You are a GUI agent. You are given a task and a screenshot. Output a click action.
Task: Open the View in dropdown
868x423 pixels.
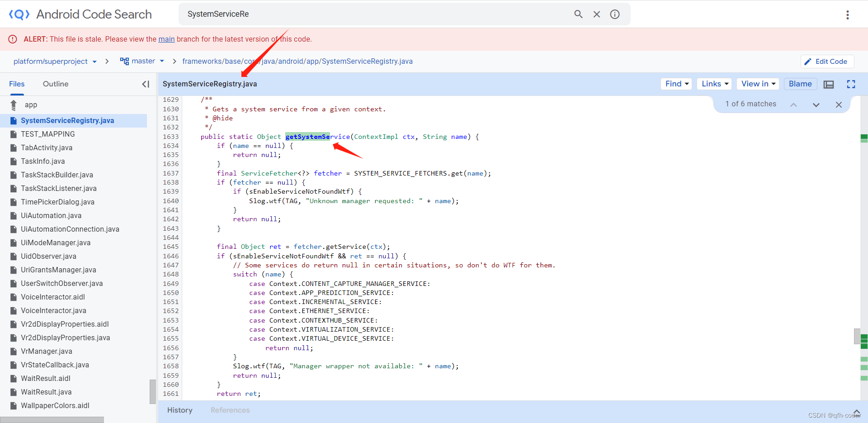coord(758,84)
